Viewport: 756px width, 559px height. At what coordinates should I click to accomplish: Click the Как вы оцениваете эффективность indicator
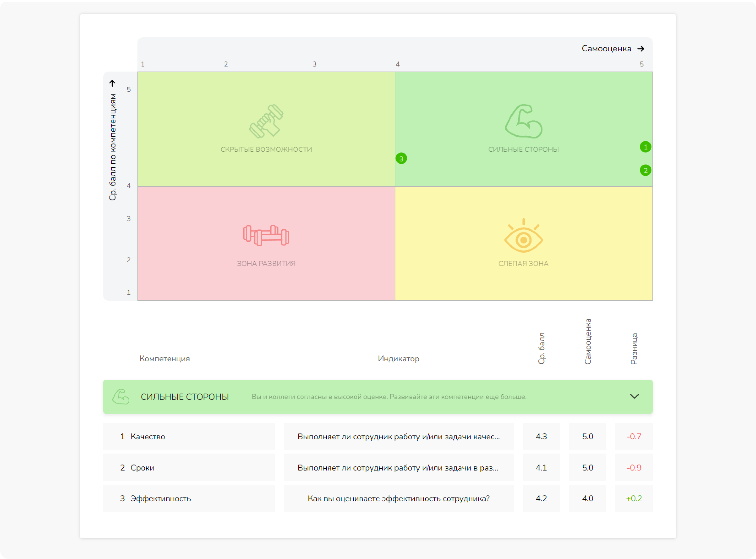[398, 498]
